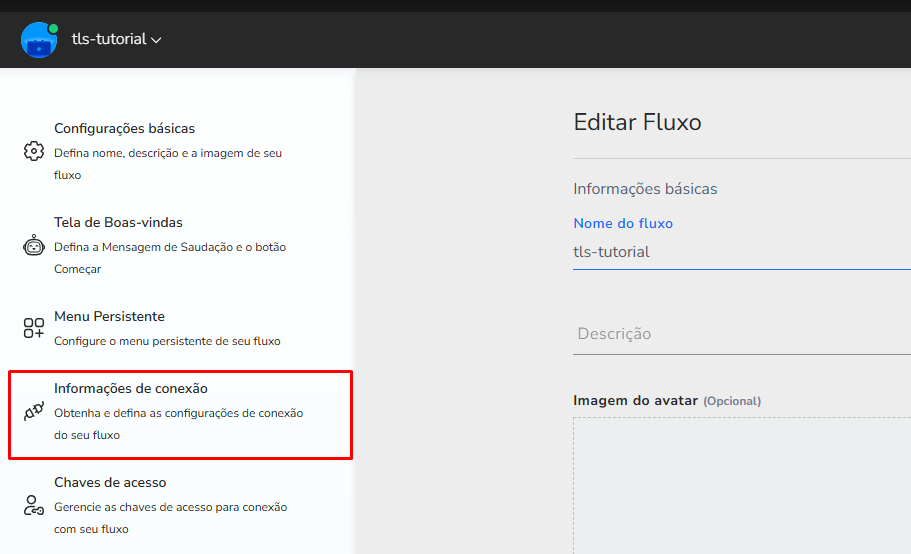Click the plug icon for Informações de conexão
This screenshot has height=554, width=911.
click(x=34, y=413)
